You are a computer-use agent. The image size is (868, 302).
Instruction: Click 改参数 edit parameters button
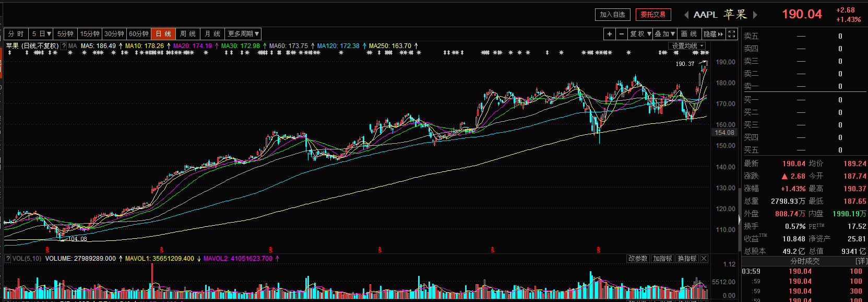pos(638,259)
